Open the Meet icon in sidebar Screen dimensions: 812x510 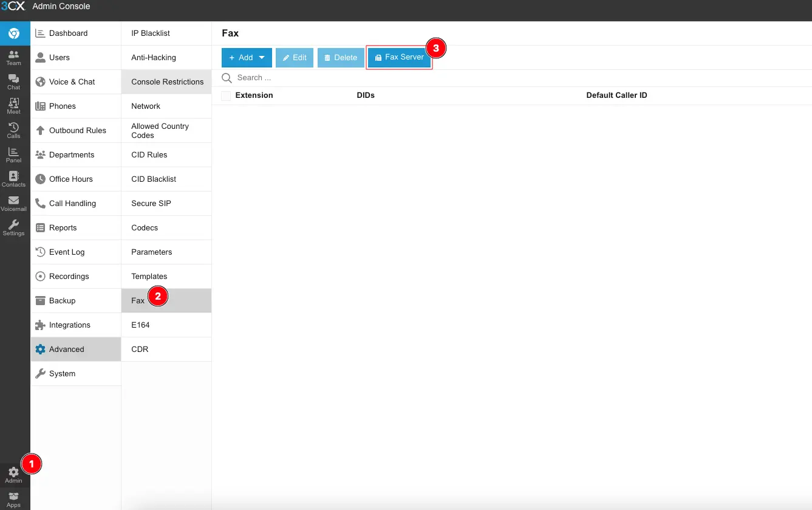pos(13,106)
